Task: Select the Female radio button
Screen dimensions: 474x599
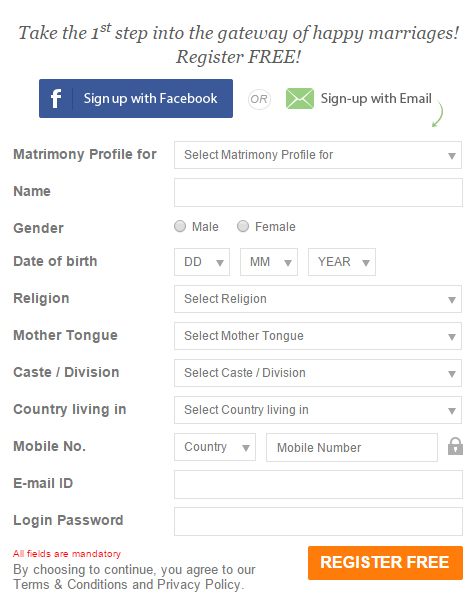Action: coord(243,226)
